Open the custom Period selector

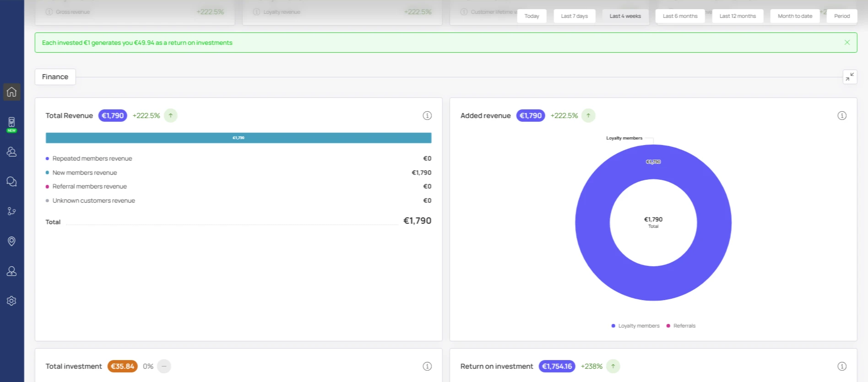tap(841, 16)
